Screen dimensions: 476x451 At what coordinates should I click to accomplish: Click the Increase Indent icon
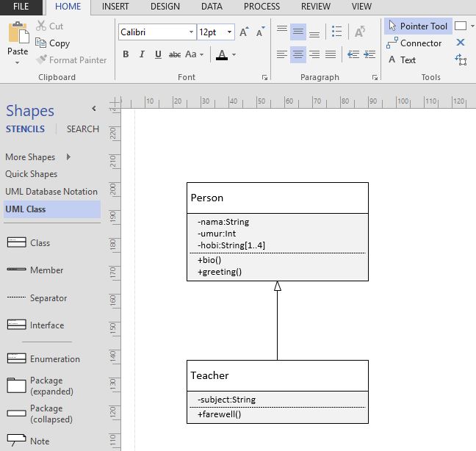[x=369, y=54]
